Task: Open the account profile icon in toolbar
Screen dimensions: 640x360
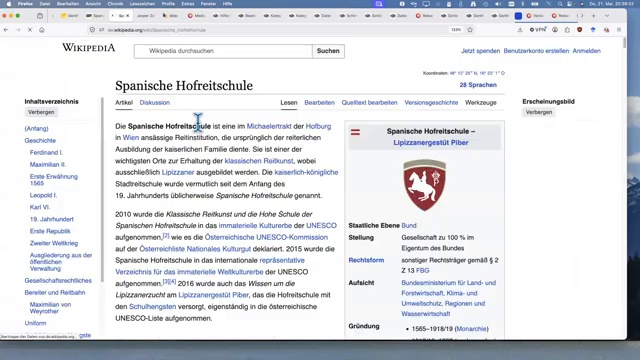Action: pyautogui.click(x=555, y=30)
